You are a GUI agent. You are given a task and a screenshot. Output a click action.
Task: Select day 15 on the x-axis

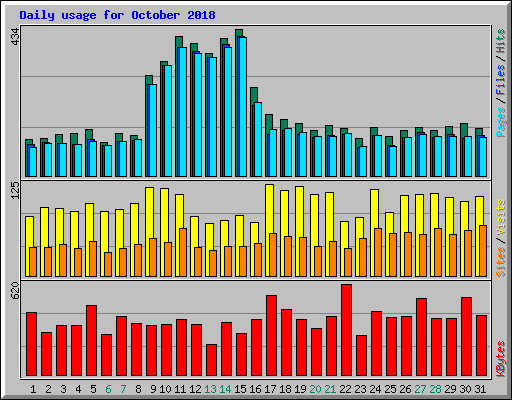(240, 389)
